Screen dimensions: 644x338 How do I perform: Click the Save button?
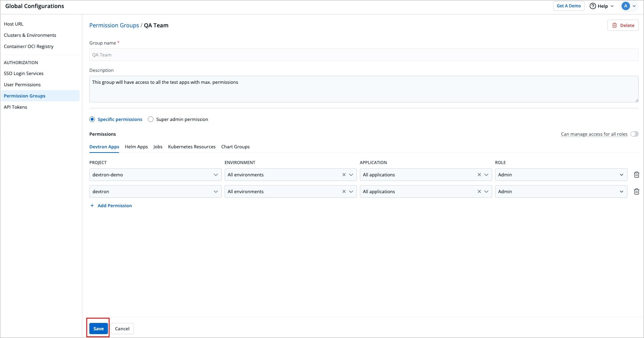pos(98,329)
